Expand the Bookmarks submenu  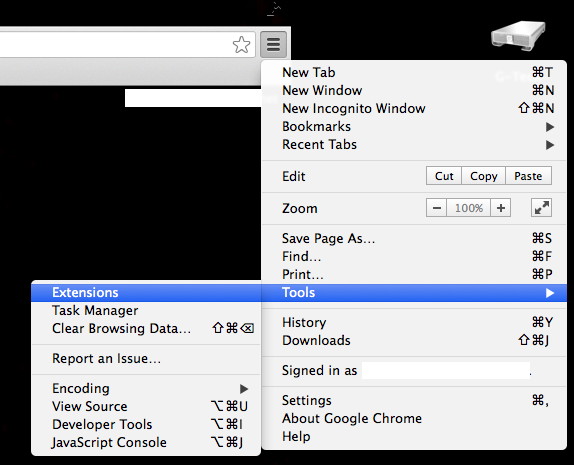(x=414, y=126)
